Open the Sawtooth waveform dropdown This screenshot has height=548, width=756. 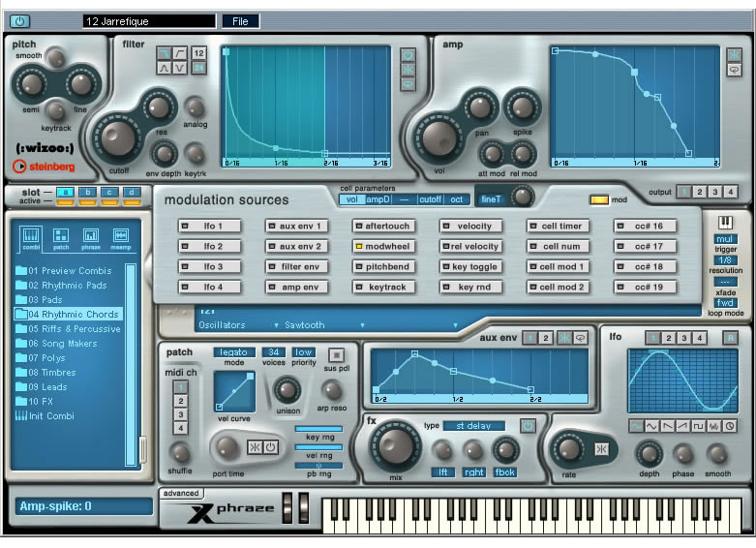point(324,325)
